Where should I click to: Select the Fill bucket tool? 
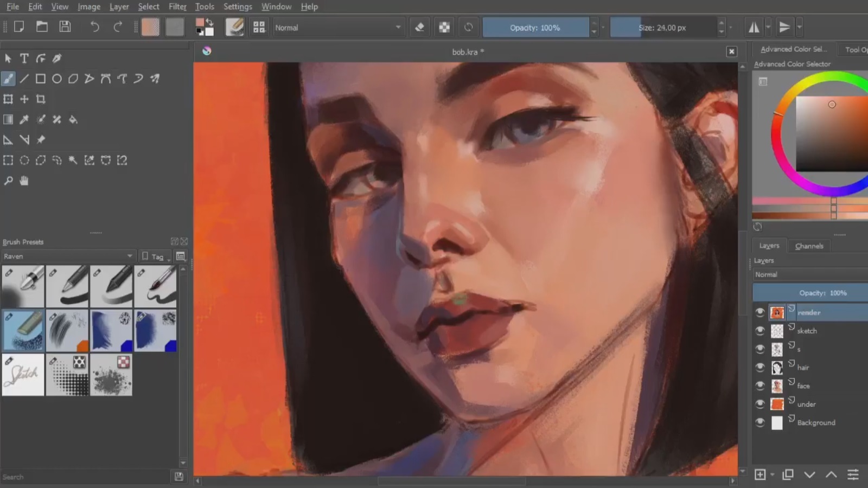73,119
